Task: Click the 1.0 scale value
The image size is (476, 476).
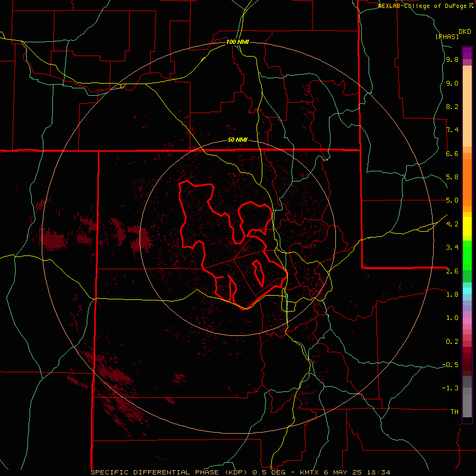Action: pyautogui.click(x=452, y=318)
